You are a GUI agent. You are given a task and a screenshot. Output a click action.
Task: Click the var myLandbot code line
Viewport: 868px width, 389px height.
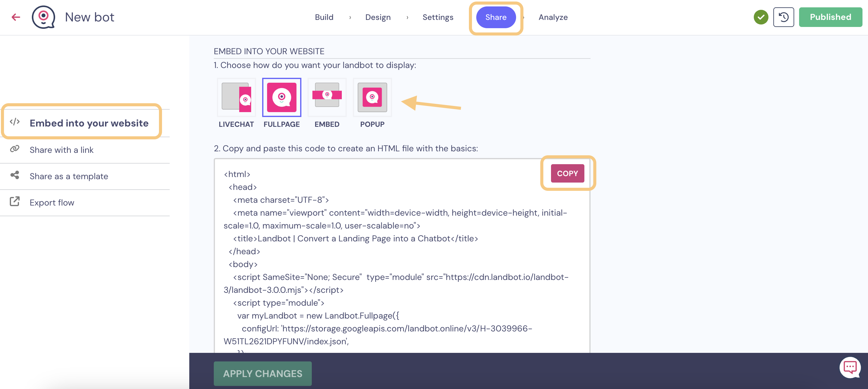[318, 316]
